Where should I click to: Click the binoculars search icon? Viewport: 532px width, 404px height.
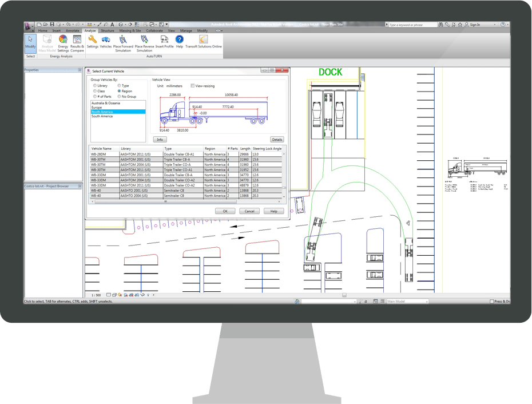coord(440,25)
